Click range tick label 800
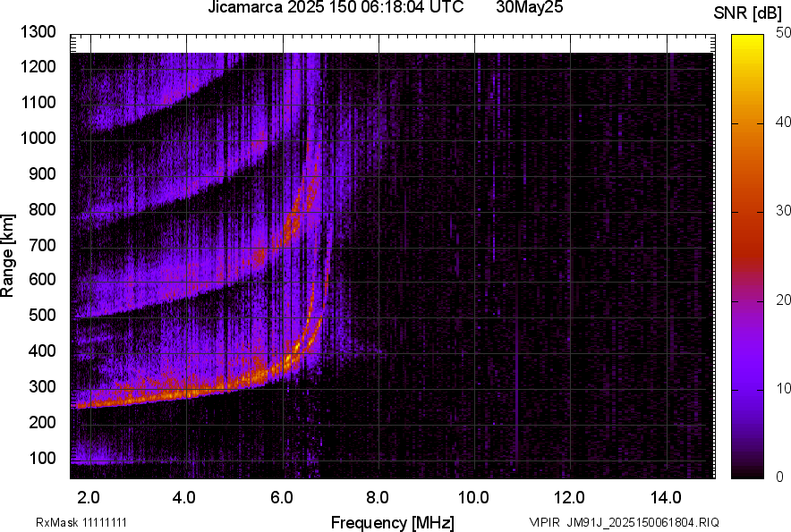791x532 pixels. click(x=42, y=209)
